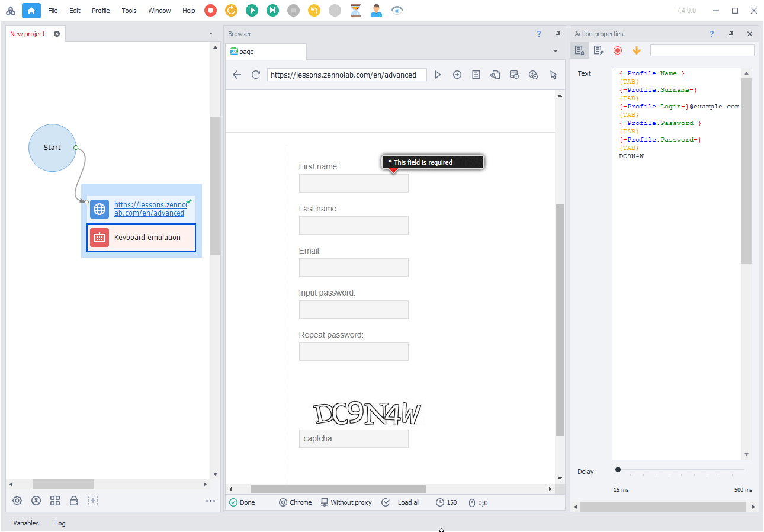Click the browser back arrow
The image size is (764, 532).
click(237, 75)
